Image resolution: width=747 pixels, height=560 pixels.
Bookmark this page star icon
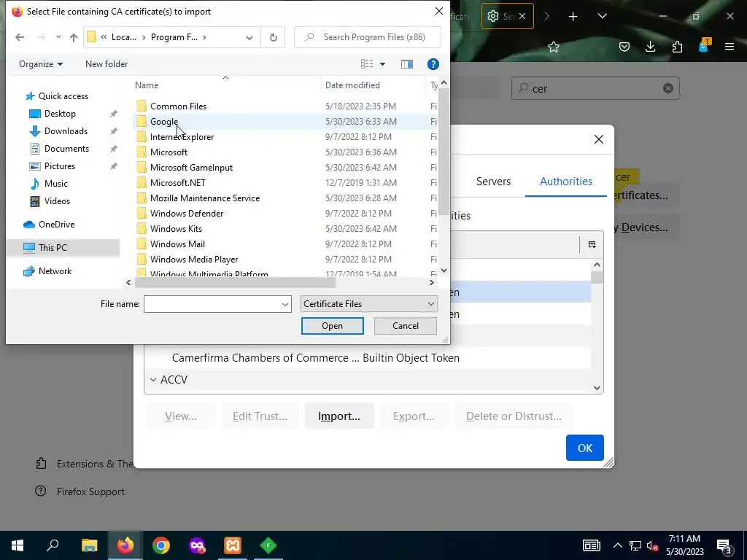tap(553, 47)
